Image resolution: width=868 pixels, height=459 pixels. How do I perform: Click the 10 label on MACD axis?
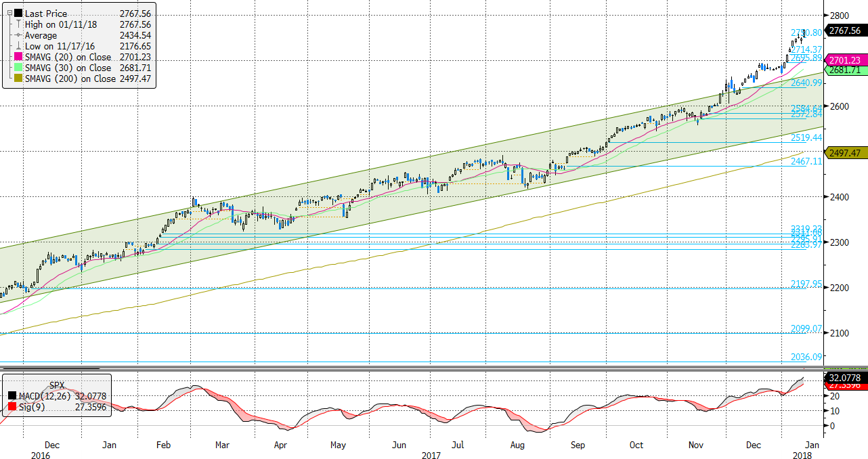pyautogui.click(x=833, y=411)
